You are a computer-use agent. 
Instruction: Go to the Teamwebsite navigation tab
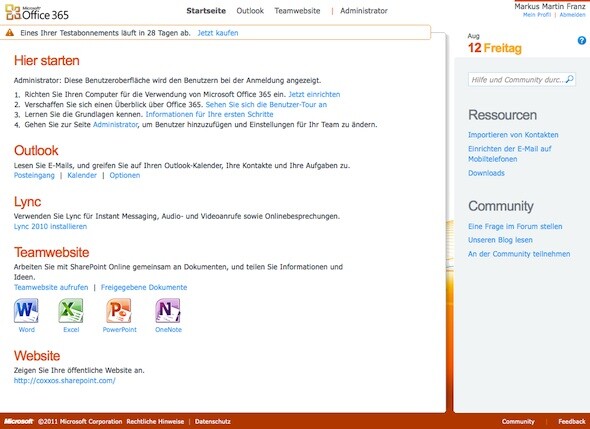pos(297,11)
